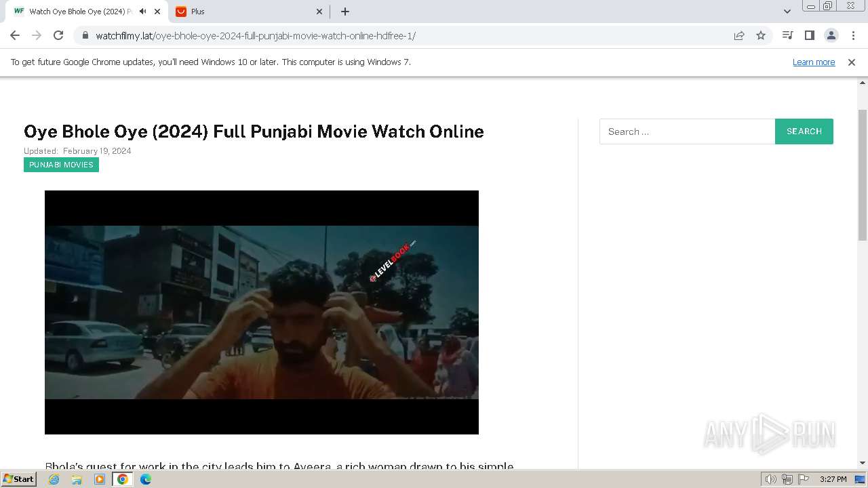Click the taskbar clock showing 3:27 PM
The height and width of the screenshot is (488, 868).
(833, 479)
